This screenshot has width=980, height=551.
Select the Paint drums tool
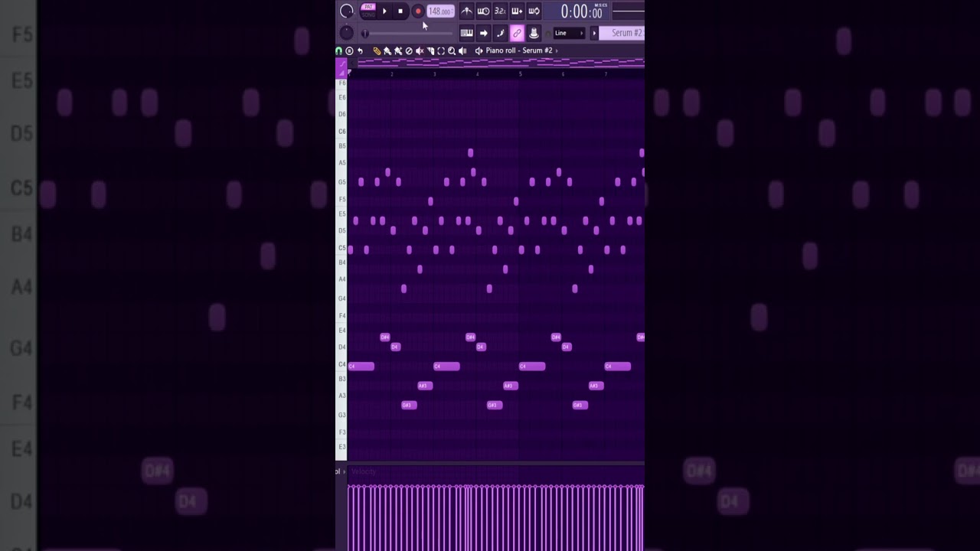(398, 51)
